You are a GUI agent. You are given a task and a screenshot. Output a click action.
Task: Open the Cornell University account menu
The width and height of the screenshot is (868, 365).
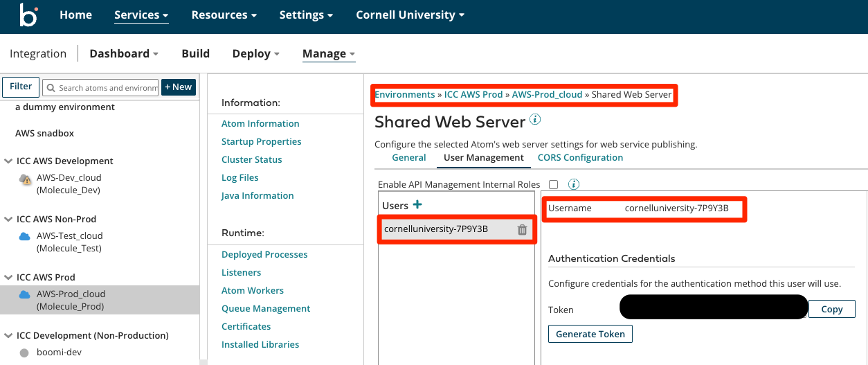tap(410, 15)
